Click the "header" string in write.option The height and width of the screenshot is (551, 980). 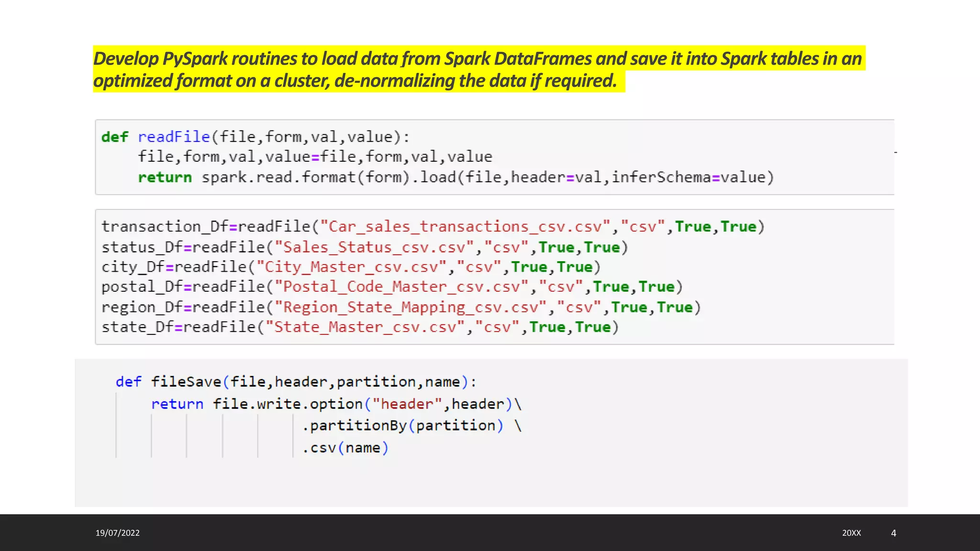click(407, 404)
